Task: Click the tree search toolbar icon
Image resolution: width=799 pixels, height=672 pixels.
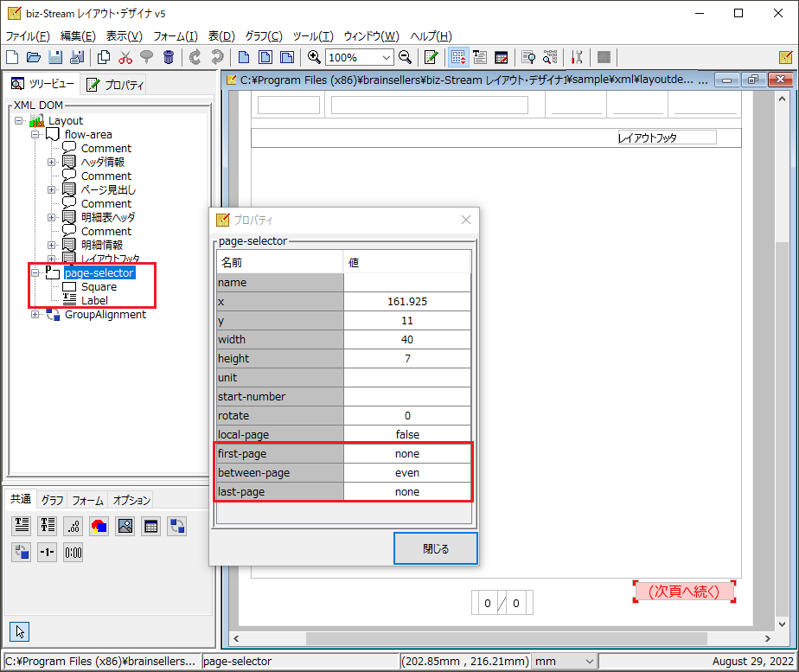Action: [x=550, y=58]
